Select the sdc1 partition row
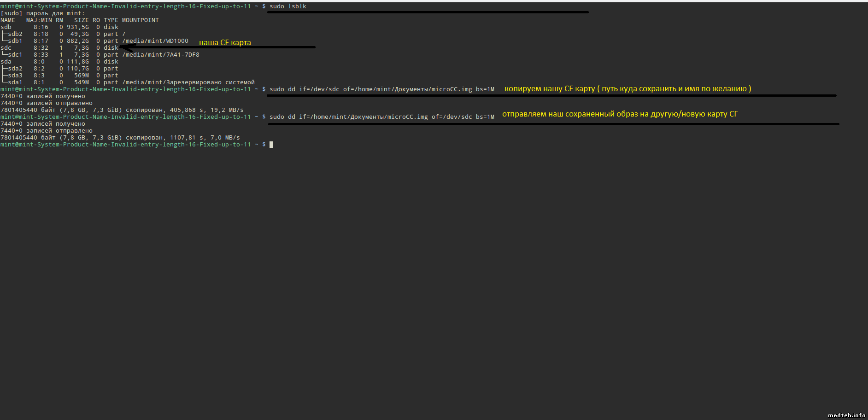The image size is (868, 420). coord(15,55)
